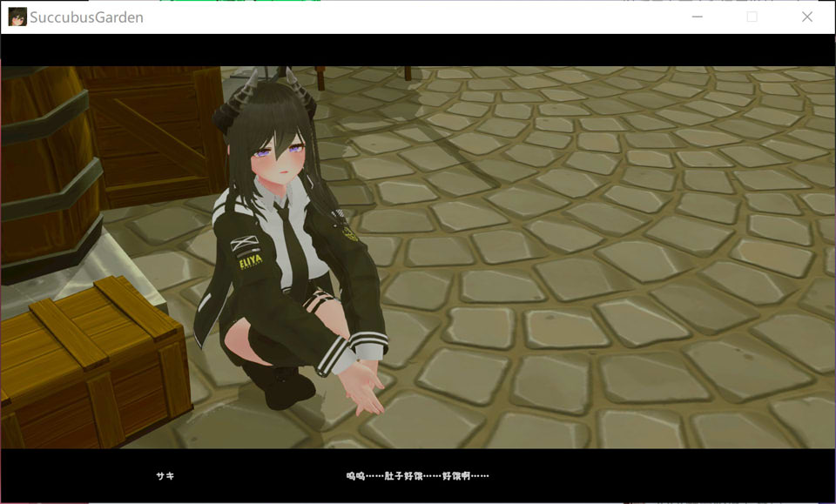
Task: Click the maximize button on the title bar
Action: coord(752,17)
